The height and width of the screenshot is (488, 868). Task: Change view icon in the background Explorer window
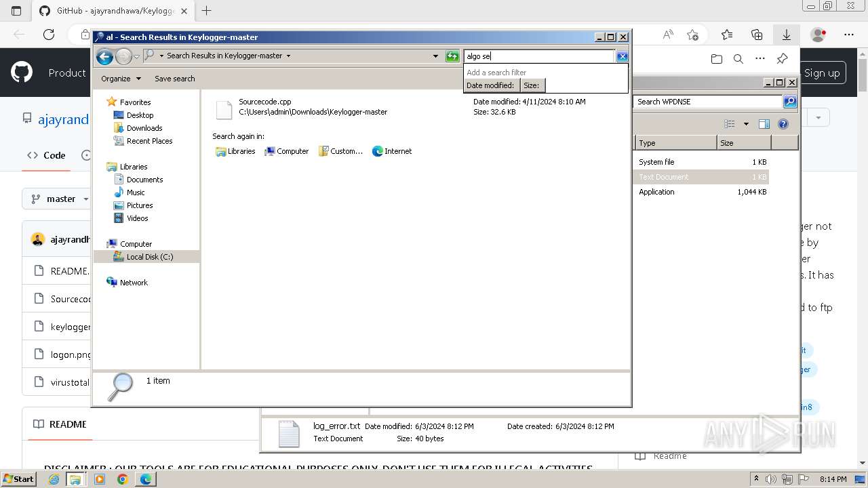[730, 124]
